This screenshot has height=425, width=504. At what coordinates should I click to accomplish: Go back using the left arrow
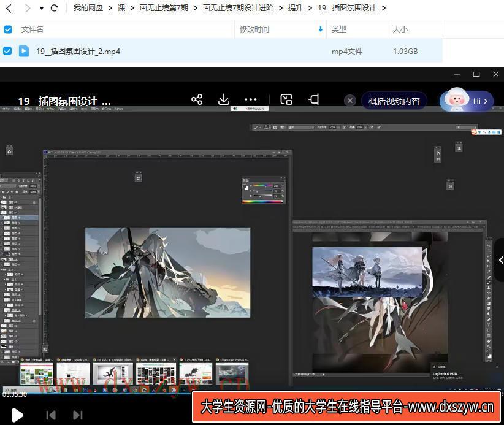(x=9, y=9)
